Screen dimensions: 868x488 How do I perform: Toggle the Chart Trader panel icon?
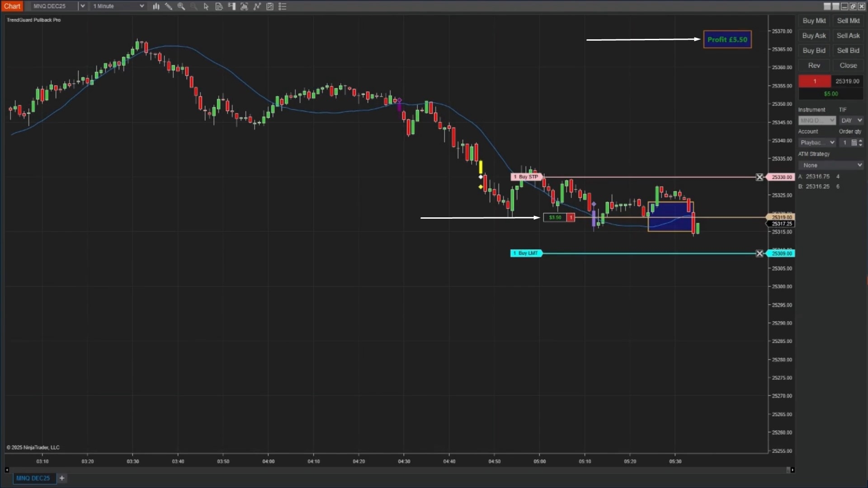pyautogui.click(x=232, y=6)
